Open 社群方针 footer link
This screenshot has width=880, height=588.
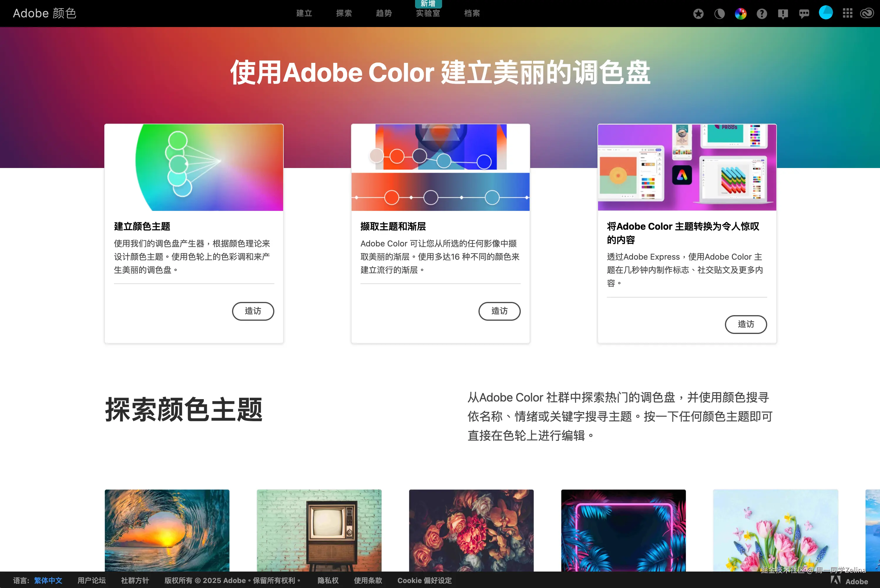tap(135, 580)
